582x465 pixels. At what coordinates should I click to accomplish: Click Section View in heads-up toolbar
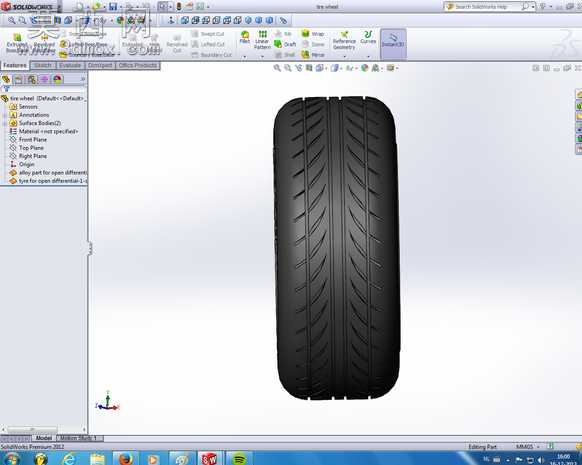[x=309, y=68]
